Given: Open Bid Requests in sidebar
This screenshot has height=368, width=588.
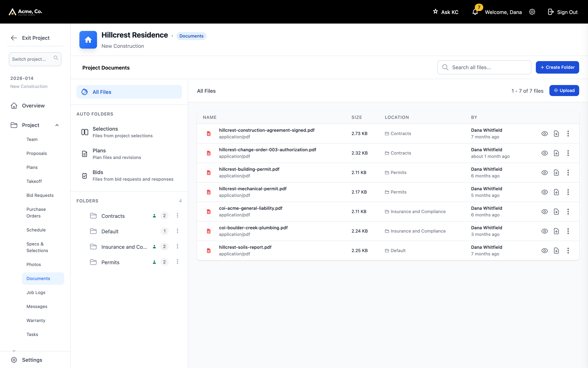Looking at the screenshot, I should point(40,195).
